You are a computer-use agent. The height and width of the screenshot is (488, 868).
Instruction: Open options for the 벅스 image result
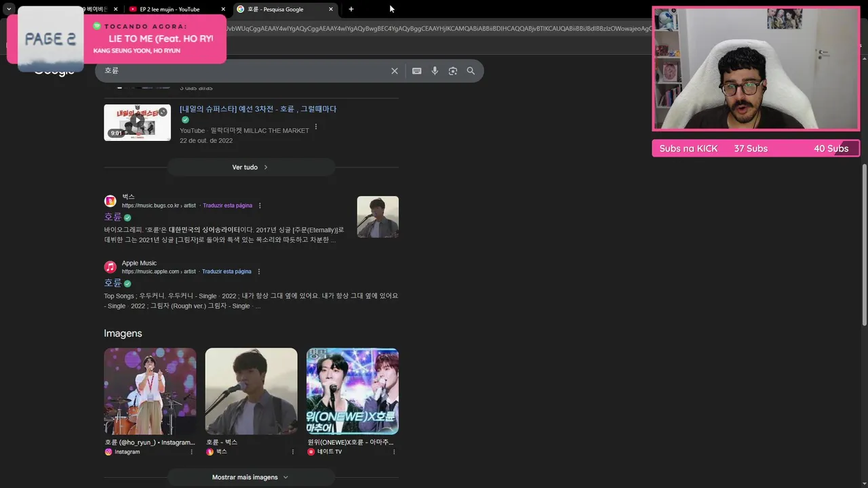293,452
